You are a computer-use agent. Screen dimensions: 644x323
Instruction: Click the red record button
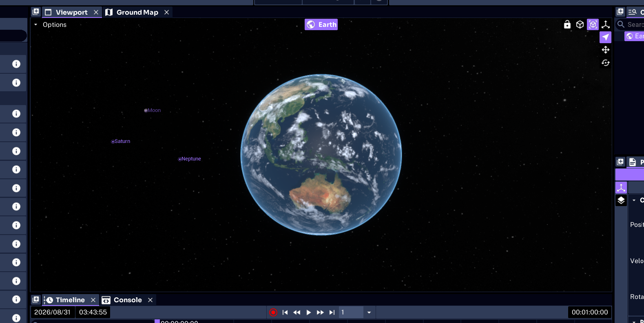pos(273,312)
